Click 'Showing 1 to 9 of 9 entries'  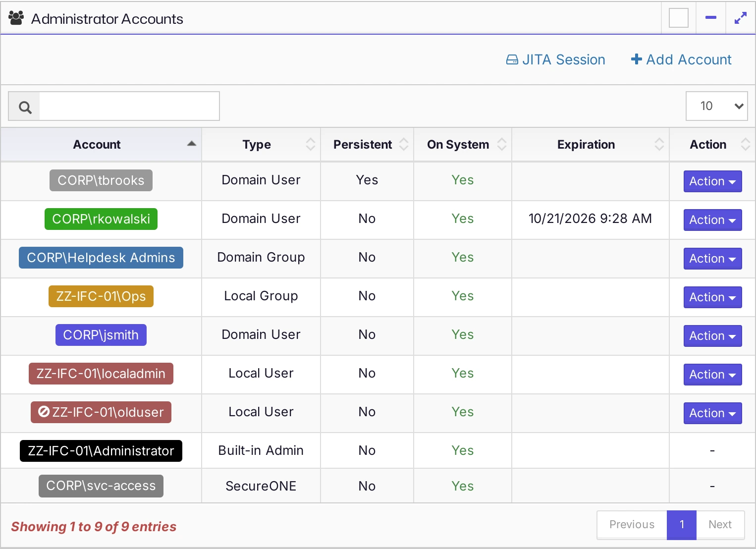coord(94,527)
